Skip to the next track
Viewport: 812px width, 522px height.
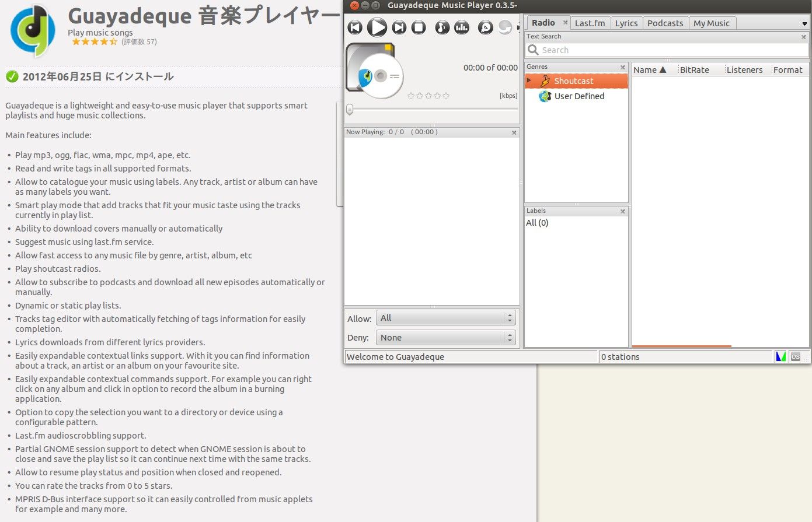point(399,27)
